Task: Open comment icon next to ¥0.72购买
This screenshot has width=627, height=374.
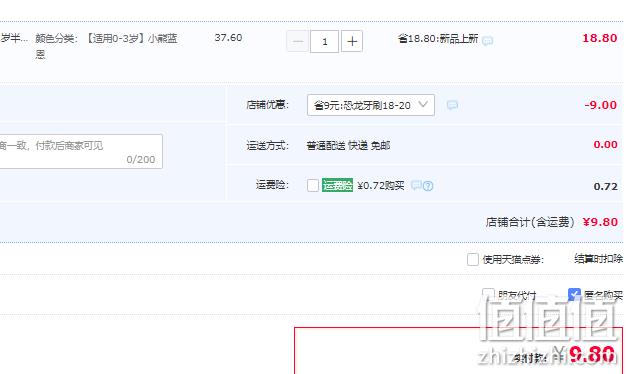Action: tap(416, 185)
